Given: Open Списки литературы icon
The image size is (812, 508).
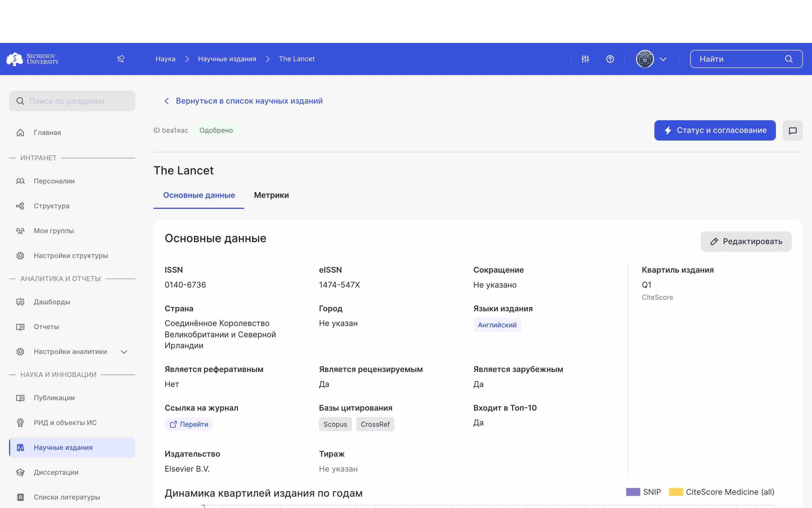Looking at the screenshot, I should point(20,497).
